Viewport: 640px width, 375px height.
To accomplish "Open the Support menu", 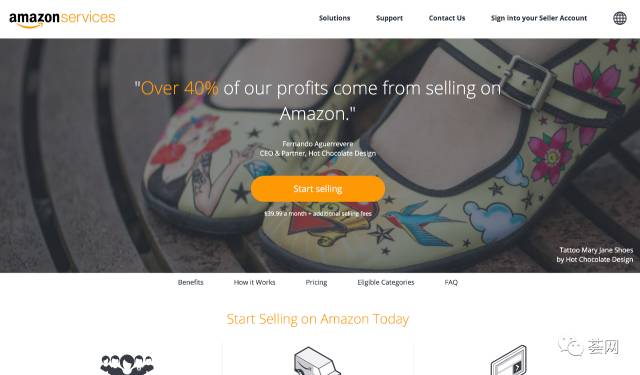I will click(389, 18).
